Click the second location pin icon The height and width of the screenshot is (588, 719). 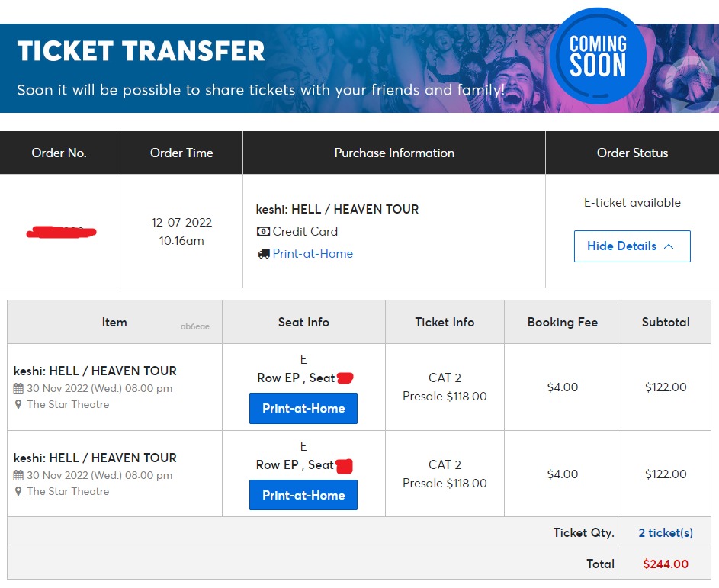(x=17, y=491)
